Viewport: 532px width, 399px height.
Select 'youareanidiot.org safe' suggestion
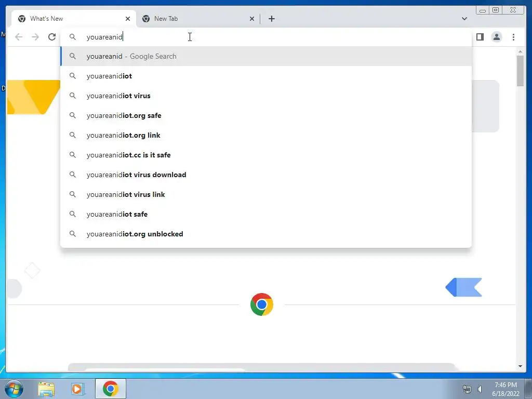[266, 115]
